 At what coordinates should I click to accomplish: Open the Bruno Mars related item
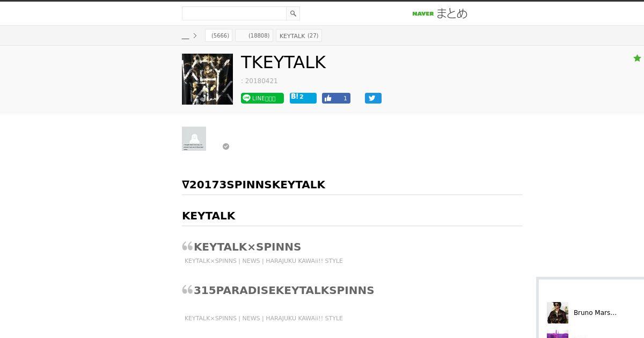(595, 313)
